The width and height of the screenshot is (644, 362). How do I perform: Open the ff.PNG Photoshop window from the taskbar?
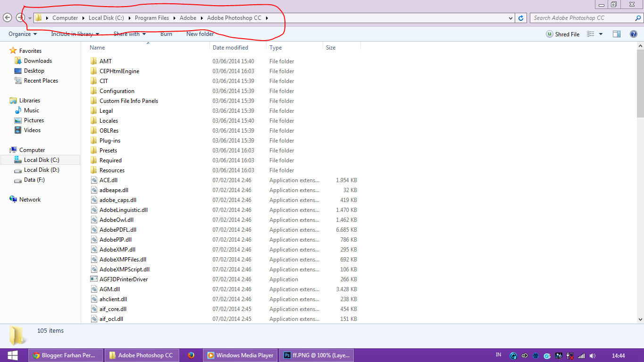tap(317, 355)
